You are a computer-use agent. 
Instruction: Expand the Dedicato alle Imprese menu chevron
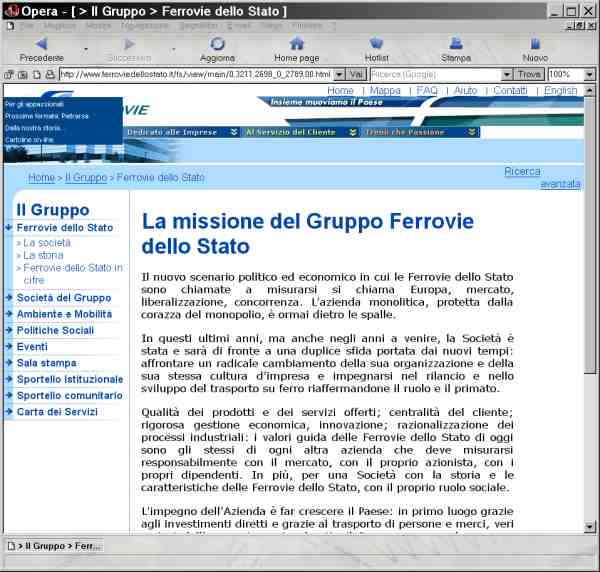pyautogui.click(x=234, y=132)
